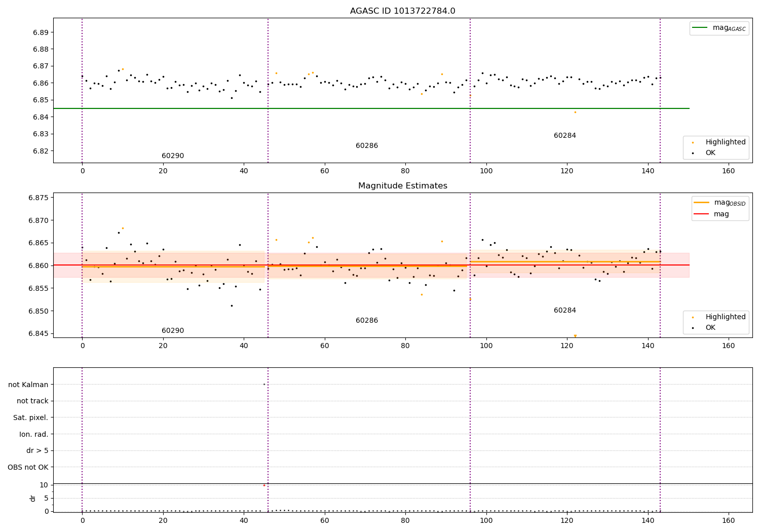Click the 6.89 y-axis tick in top plot
760x532 pixels.
[x=41, y=32]
